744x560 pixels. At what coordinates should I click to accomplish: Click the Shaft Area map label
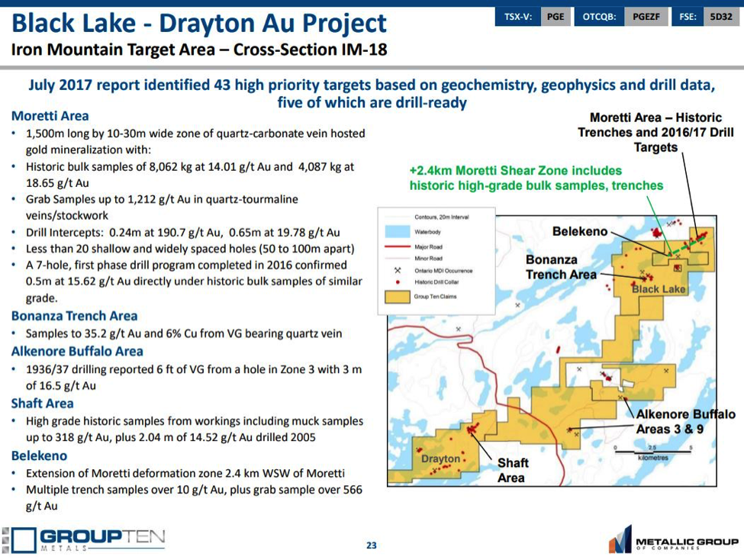click(x=512, y=470)
